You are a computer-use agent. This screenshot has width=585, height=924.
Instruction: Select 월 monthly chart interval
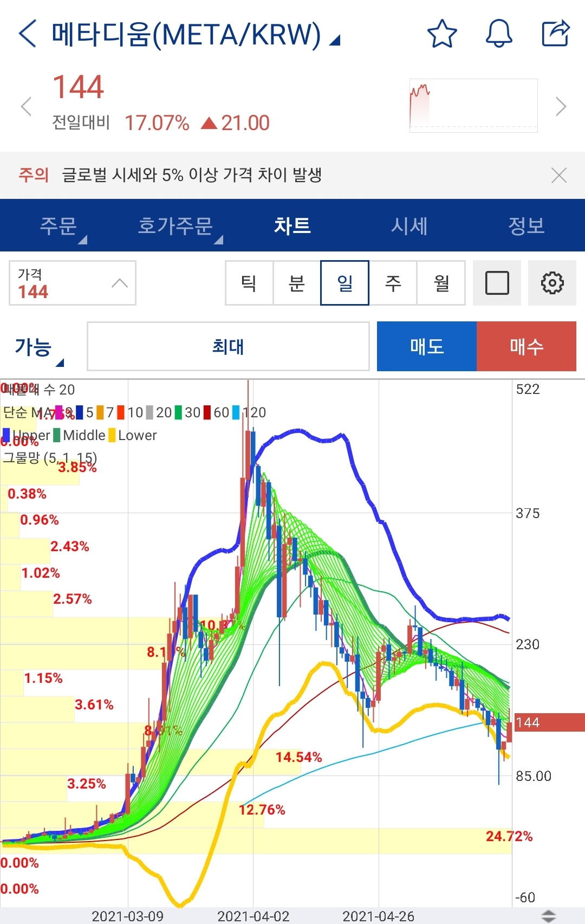441,283
